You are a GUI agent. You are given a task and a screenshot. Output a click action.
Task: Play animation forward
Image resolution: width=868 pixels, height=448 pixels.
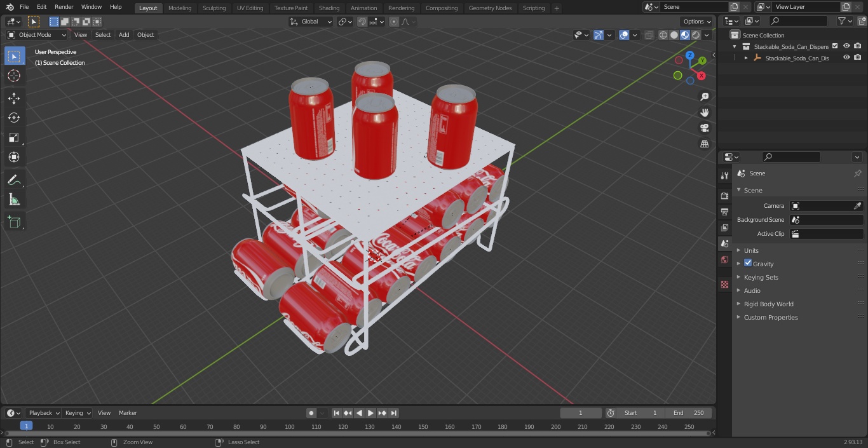370,413
